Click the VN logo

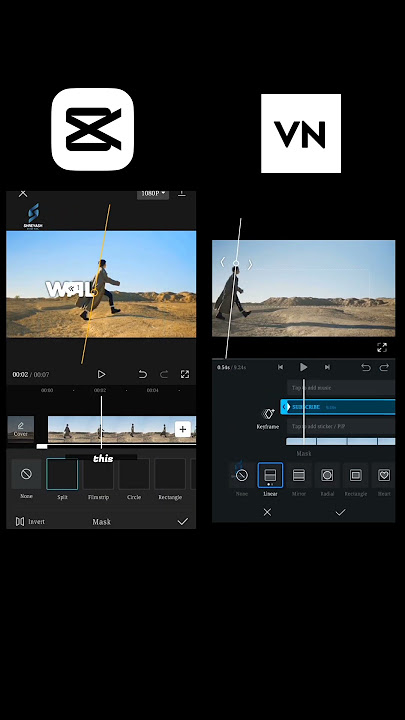click(x=301, y=134)
